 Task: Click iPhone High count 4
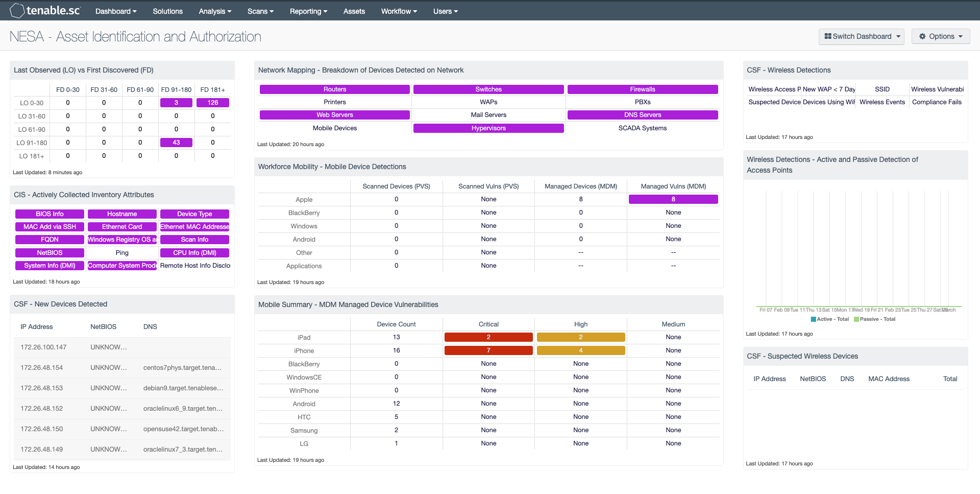pyautogui.click(x=581, y=350)
